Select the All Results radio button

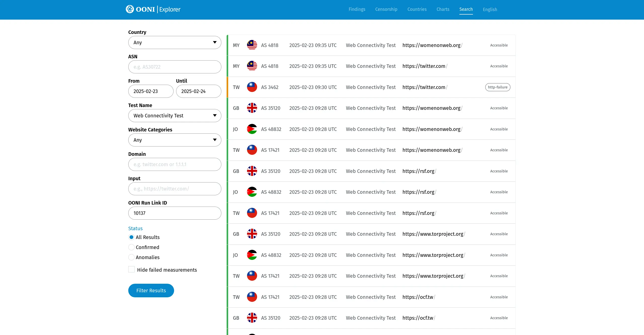coord(131,237)
